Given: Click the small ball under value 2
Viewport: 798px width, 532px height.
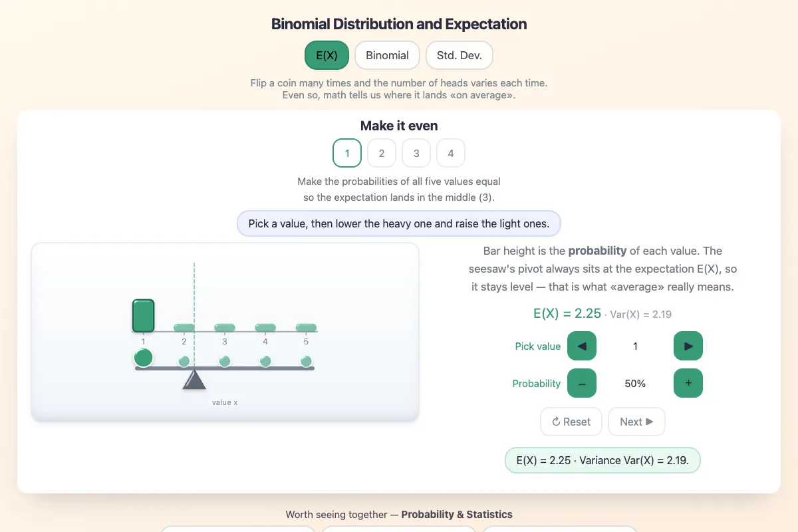Looking at the screenshot, I should 184,361.
